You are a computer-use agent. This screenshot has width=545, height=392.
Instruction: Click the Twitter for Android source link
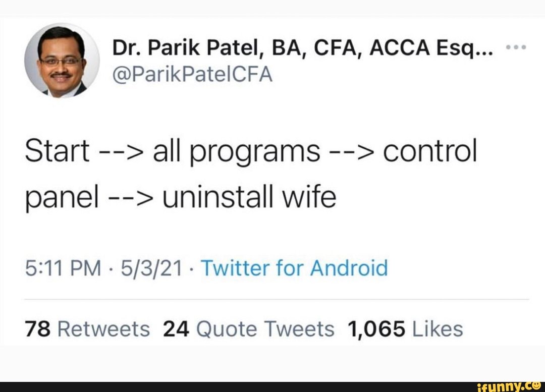pos(294,268)
